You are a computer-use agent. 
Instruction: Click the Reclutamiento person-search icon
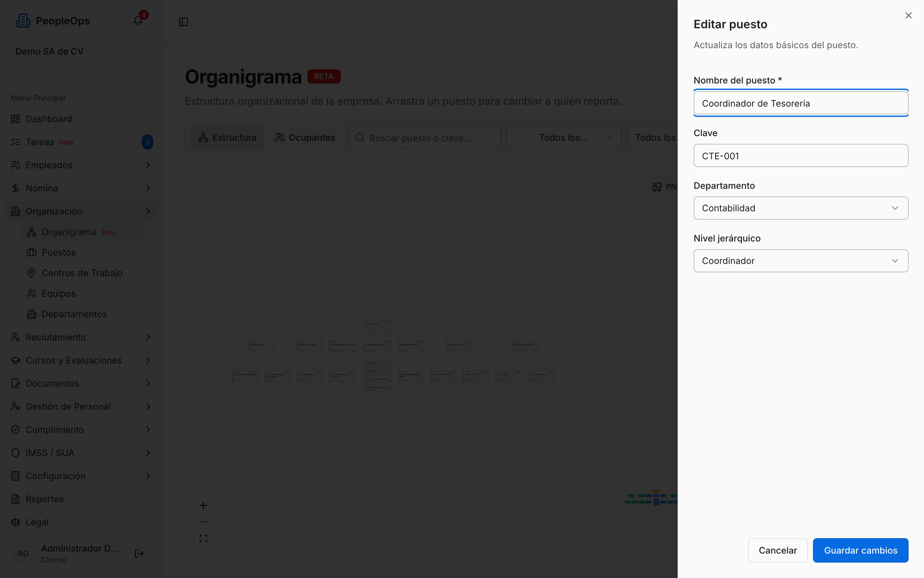pyautogui.click(x=15, y=337)
